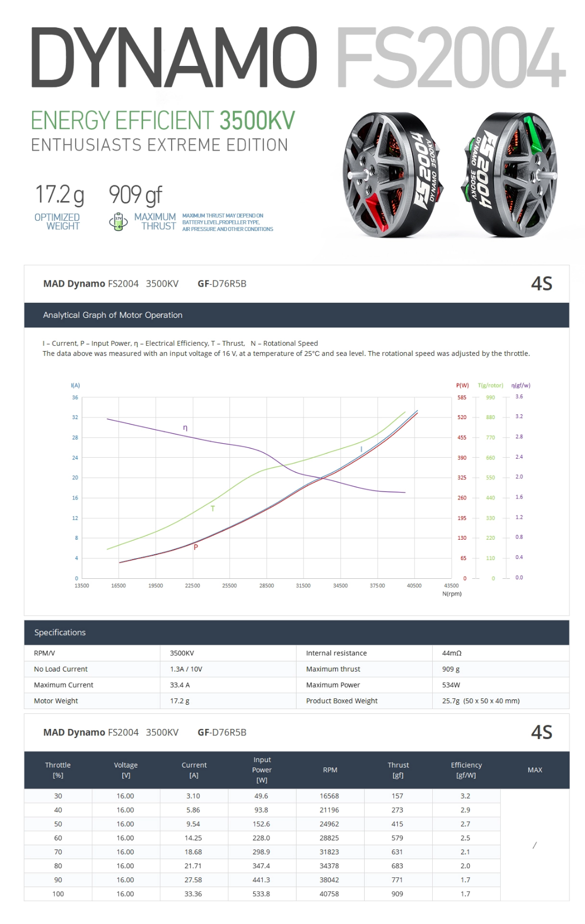Image resolution: width=585 pixels, height=924 pixels.
Task: Click the 909 g Maximum thrust value
Action: pyautogui.click(x=451, y=669)
